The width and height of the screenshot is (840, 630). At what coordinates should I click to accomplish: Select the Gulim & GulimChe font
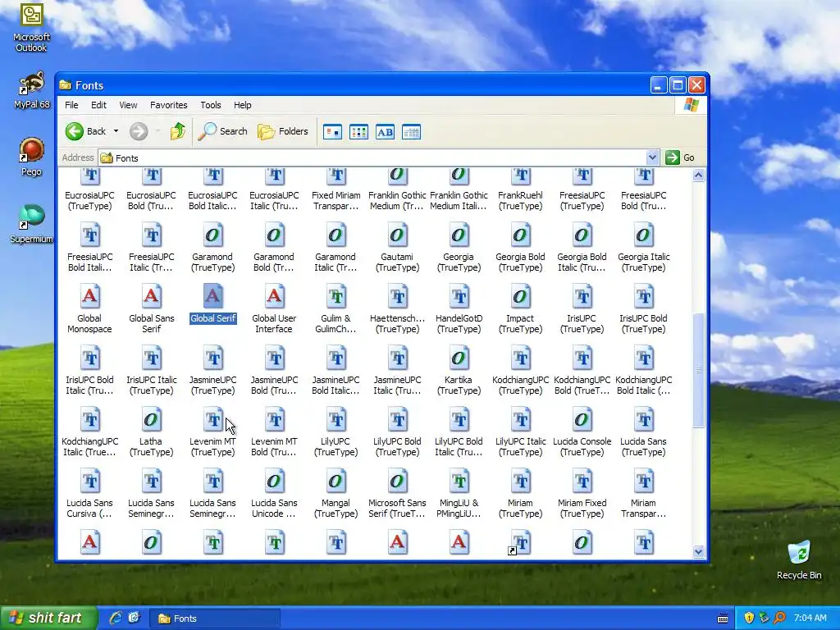pos(336,308)
